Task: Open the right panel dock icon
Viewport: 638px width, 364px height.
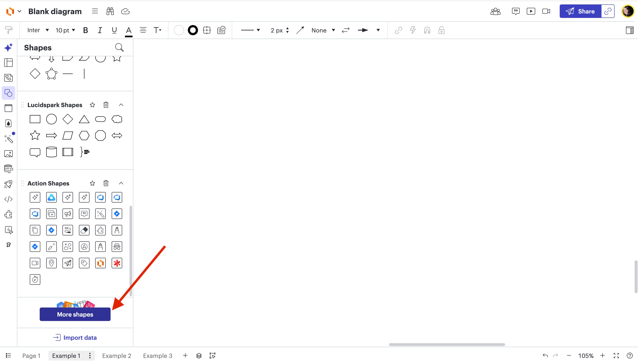Action: click(x=630, y=30)
